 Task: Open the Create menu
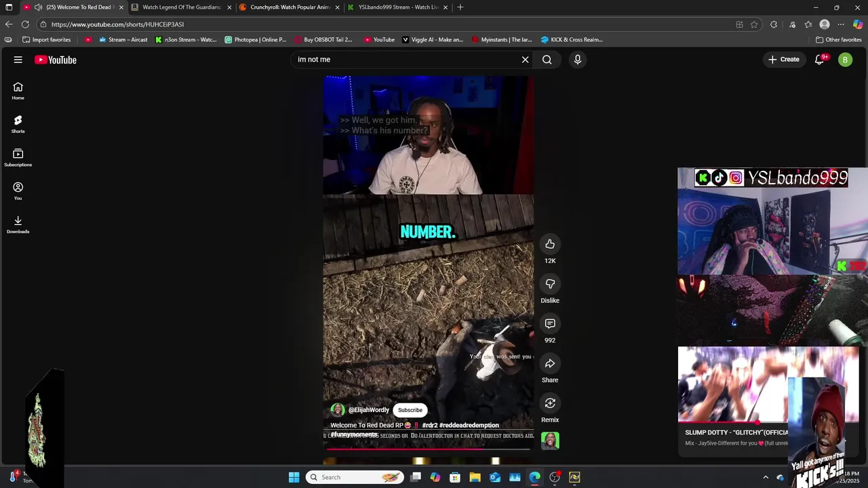(783, 60)
